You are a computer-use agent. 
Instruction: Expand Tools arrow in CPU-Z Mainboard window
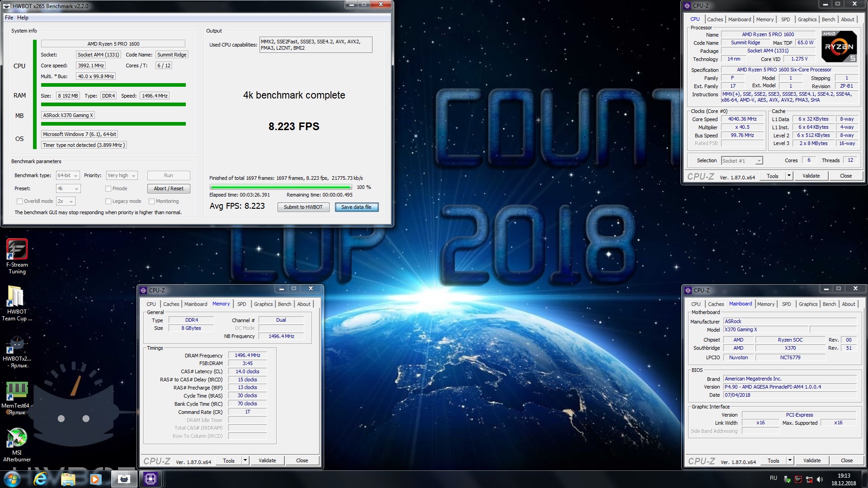coord(790,460)
